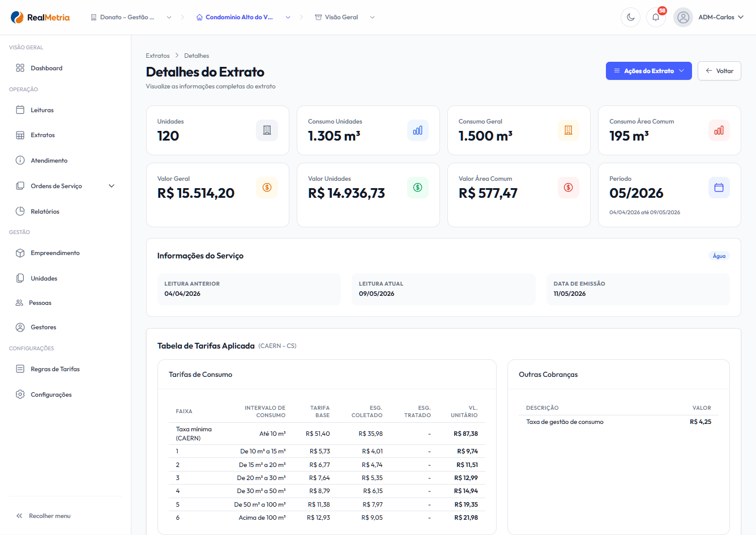Screen dimensions: 756x535
Task: Click home icon beside Condomínio name
Action: tap(199, 17)
